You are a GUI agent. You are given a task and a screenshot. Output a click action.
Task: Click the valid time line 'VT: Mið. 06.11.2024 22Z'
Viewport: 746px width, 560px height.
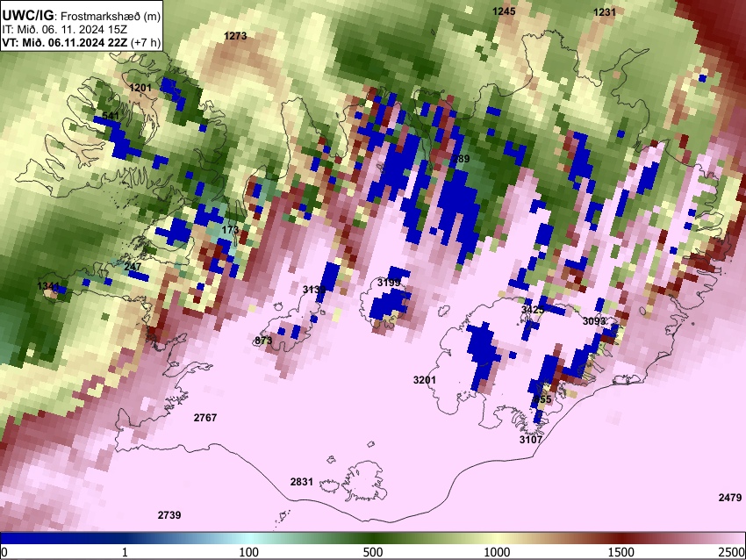pos(64,42)
